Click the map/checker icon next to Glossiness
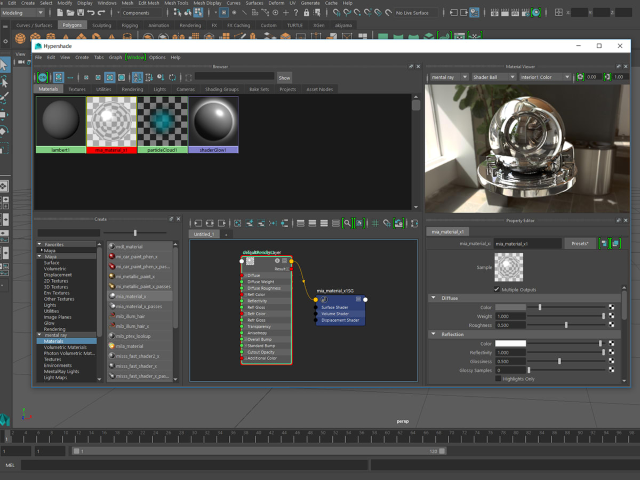640x480 pixels. 611,361
